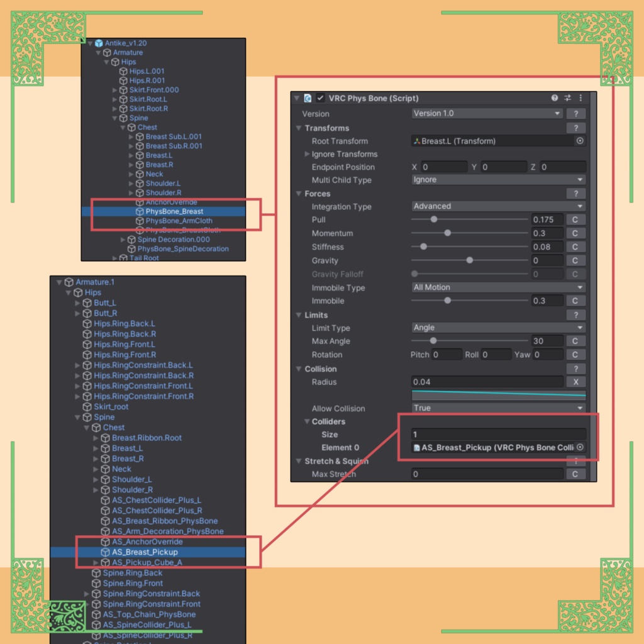The width and height of the screenshot is (644, 644).
Task: Expand the Neck node in lower hierarchy
Action: click(96, 469)
